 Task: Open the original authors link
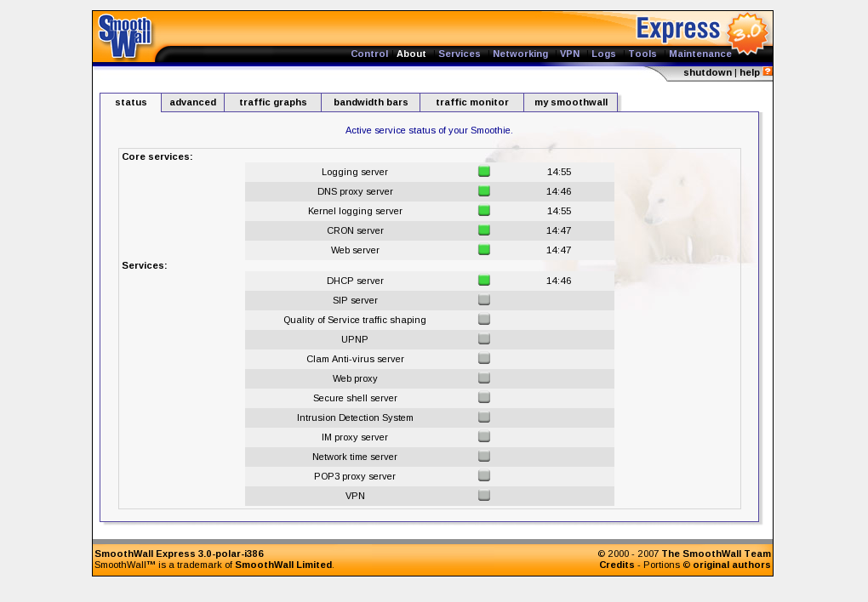(x=726, y=565)
